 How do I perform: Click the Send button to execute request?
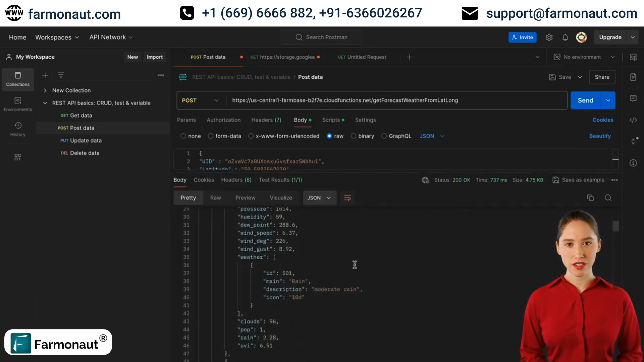[585, 100]
